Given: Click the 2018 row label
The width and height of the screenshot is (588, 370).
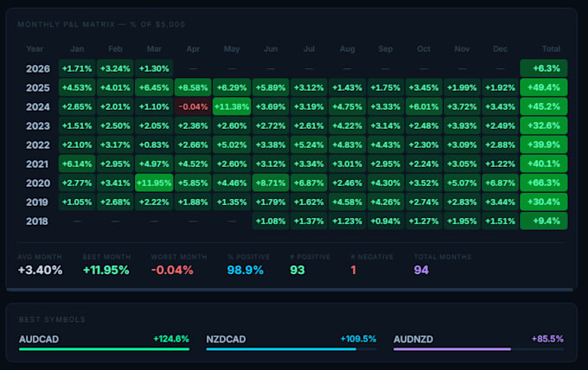Looking at the screenshot, I should point(37,221).
